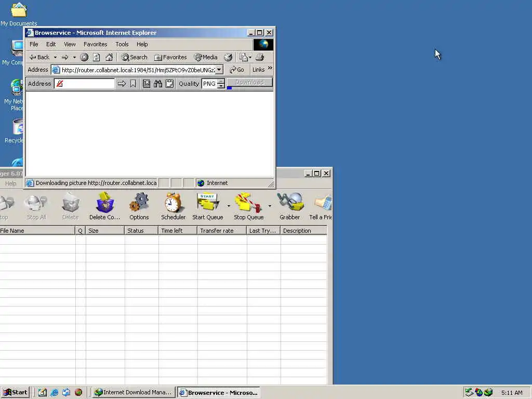The height and width of the screenshot is (399, 532).
Task: Open the My Documents desktop icon
Action: pyautogui.click(x=19, y=14)
